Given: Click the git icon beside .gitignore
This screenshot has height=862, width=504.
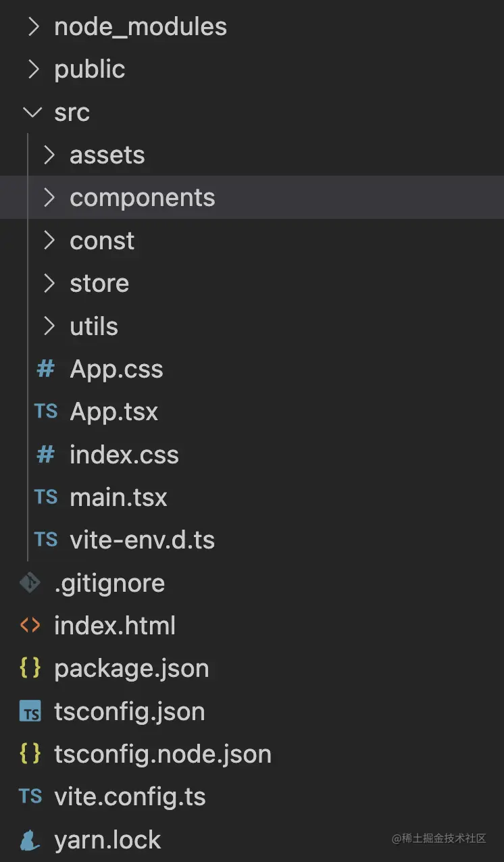Looking at the screenshot, I should [x=30, y=583].
